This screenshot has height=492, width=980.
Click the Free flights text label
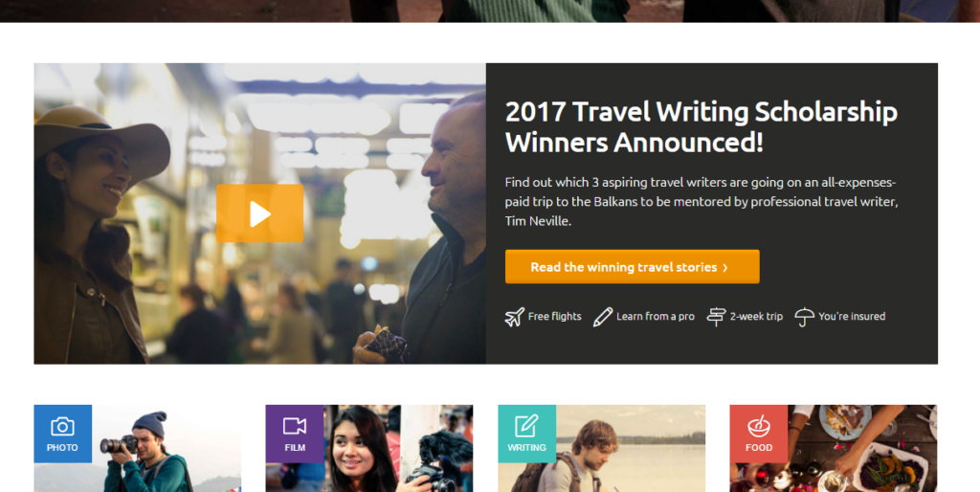(x=554, y=316)
